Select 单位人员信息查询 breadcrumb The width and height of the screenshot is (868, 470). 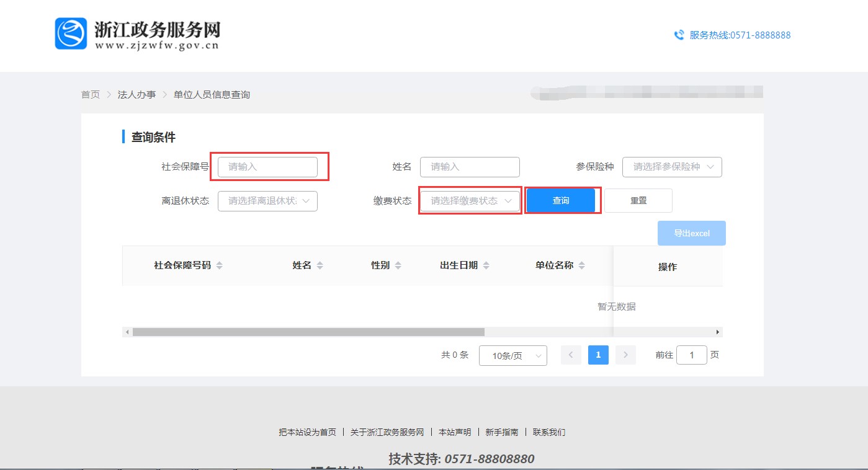212,95
